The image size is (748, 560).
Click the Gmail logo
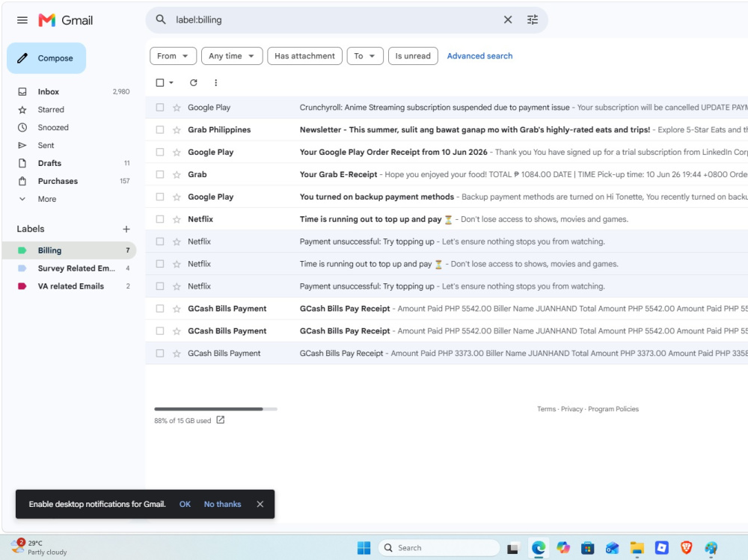(x=65, y=20)
